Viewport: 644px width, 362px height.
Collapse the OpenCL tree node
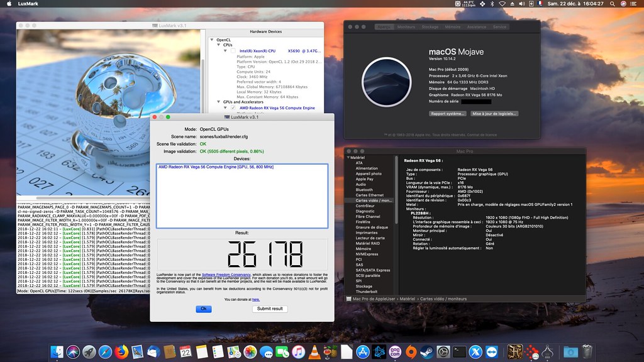click(212, 40)
